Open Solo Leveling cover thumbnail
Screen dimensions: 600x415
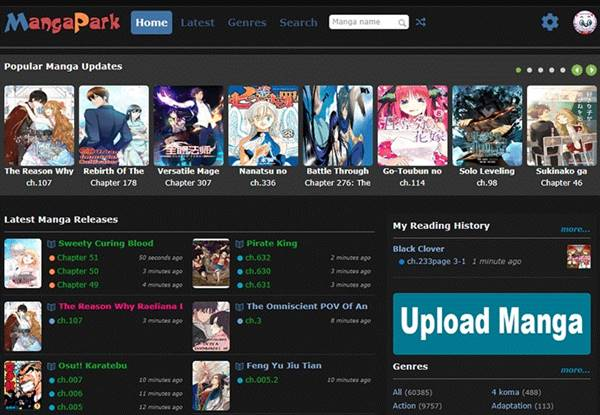coord(487,125)
